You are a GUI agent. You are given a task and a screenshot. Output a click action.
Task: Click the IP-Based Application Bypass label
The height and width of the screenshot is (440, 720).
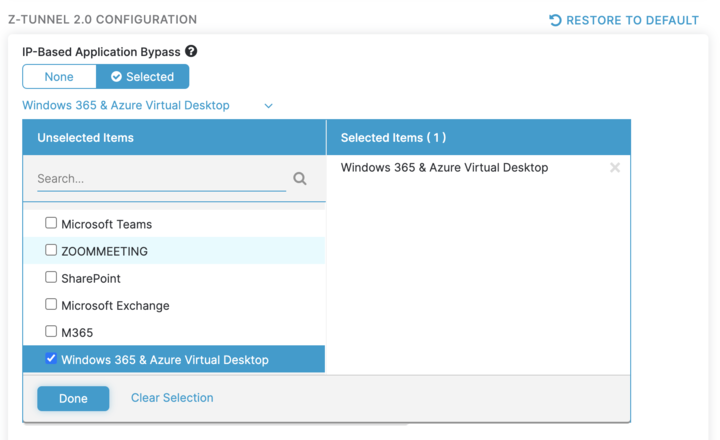(x=101, y=52)
